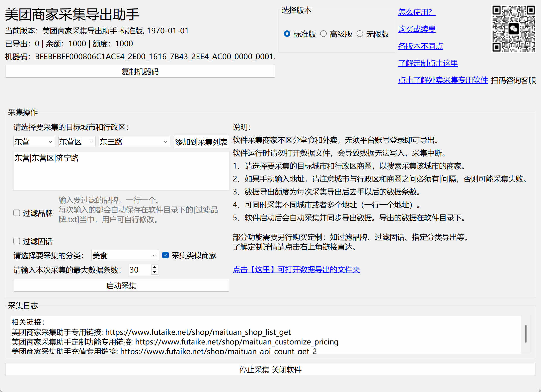
Task: Click the maituan_shop_list_get URL in the log
Action: coord(198,332)
